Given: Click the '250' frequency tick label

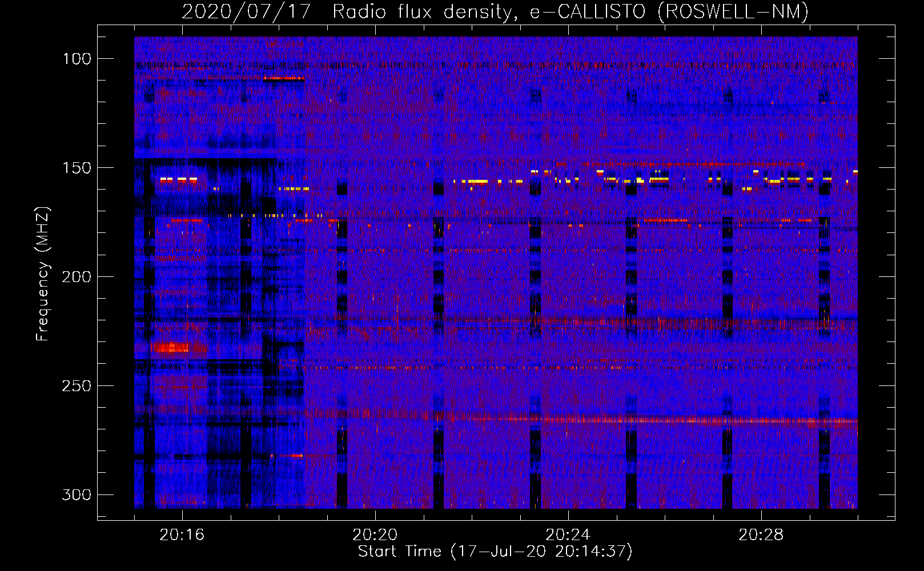Looking at the screenshot, I should [x=76, y=386].
